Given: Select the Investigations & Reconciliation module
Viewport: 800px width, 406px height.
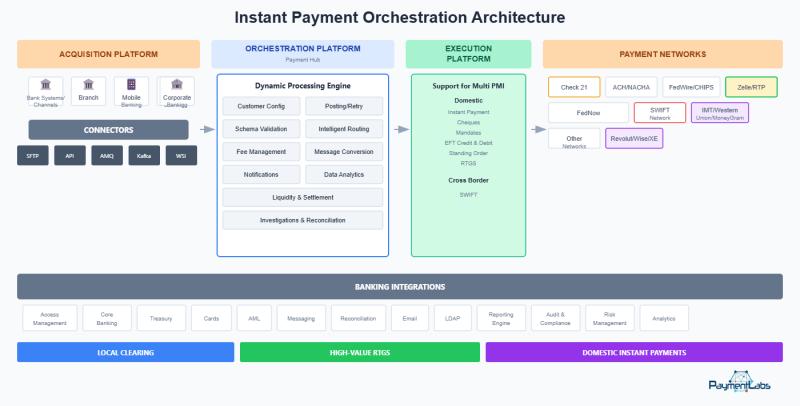Looking at the screenshot, I should pos(303,220).
